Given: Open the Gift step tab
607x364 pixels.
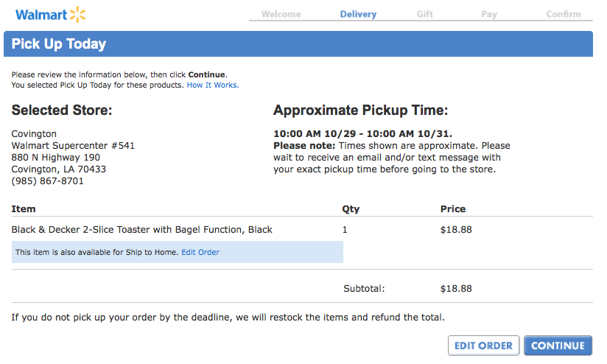Looking at the screenshot, I should (x=424, y=14).
